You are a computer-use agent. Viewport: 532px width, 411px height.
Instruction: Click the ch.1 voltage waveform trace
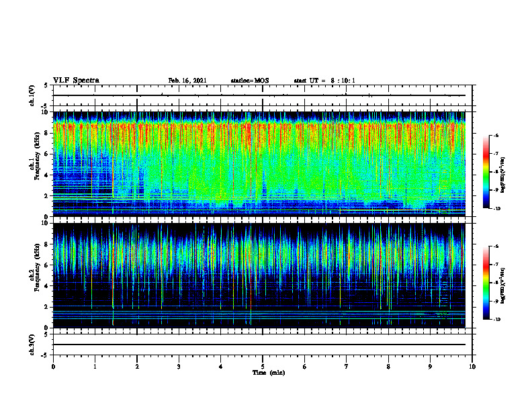pyautogui.click(x=259, y=95)
